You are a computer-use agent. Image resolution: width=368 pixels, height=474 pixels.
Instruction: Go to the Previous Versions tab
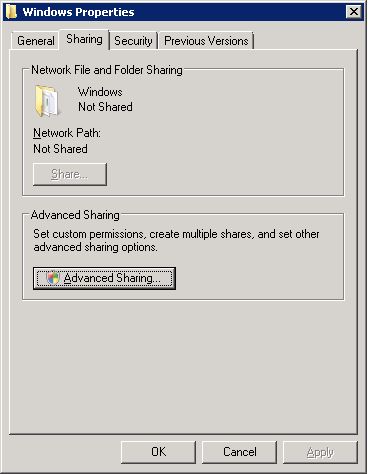[x=206, y=41]
